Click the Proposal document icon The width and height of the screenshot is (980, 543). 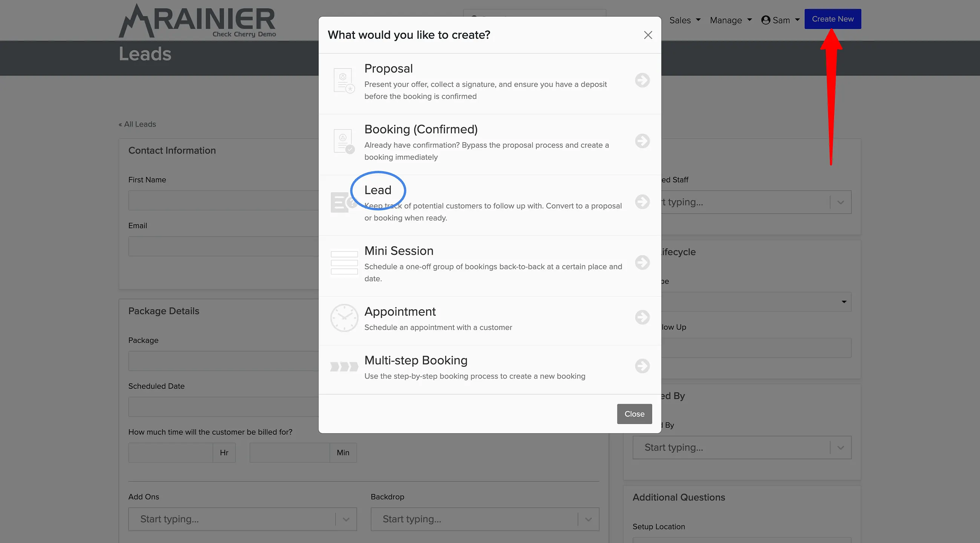click(344, 80)
